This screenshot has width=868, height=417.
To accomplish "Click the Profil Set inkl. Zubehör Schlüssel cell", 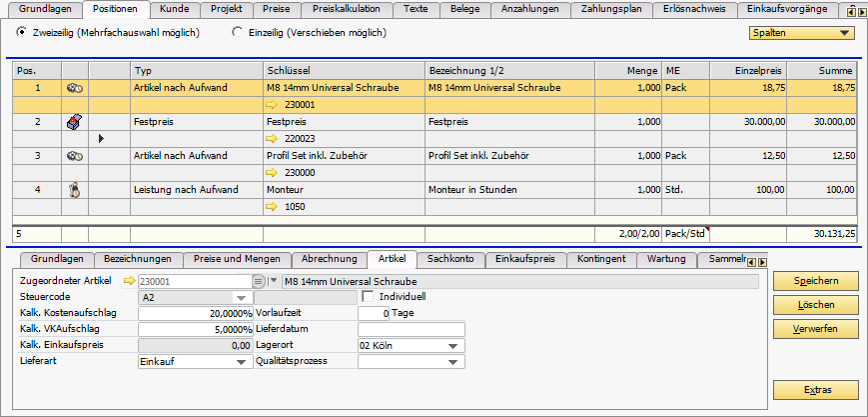I will click(x=344, y=156).
